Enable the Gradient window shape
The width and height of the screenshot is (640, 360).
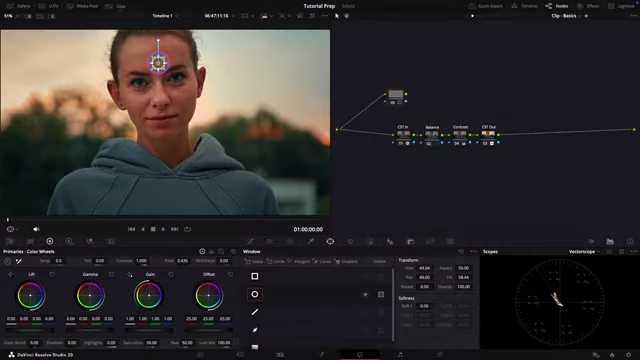click(255, 347)
